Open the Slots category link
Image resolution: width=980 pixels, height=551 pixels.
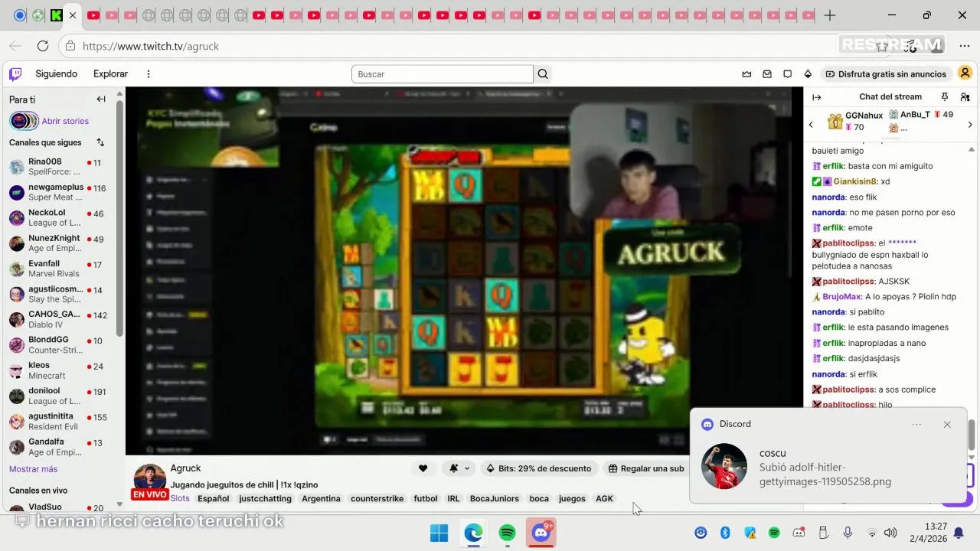point(180,499)
